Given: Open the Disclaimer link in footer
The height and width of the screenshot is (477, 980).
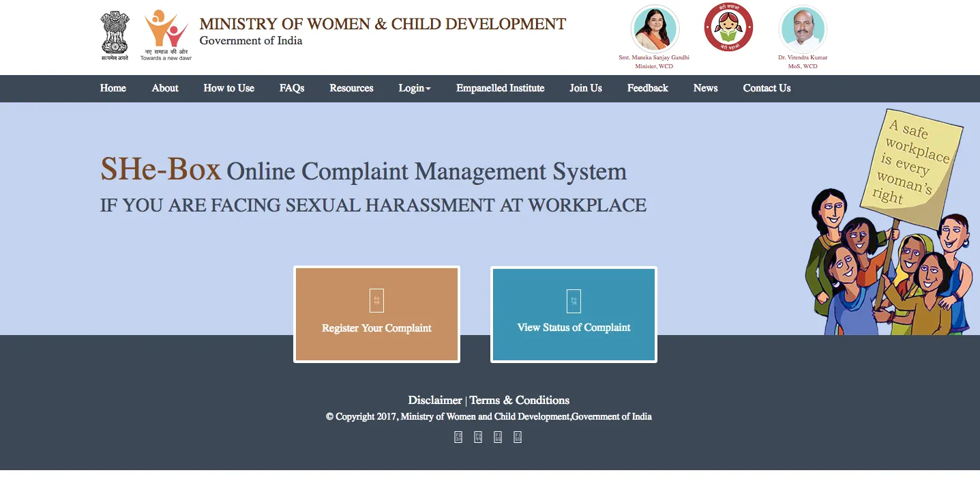Looking at the screenshot, I should (x=434, y=400).
